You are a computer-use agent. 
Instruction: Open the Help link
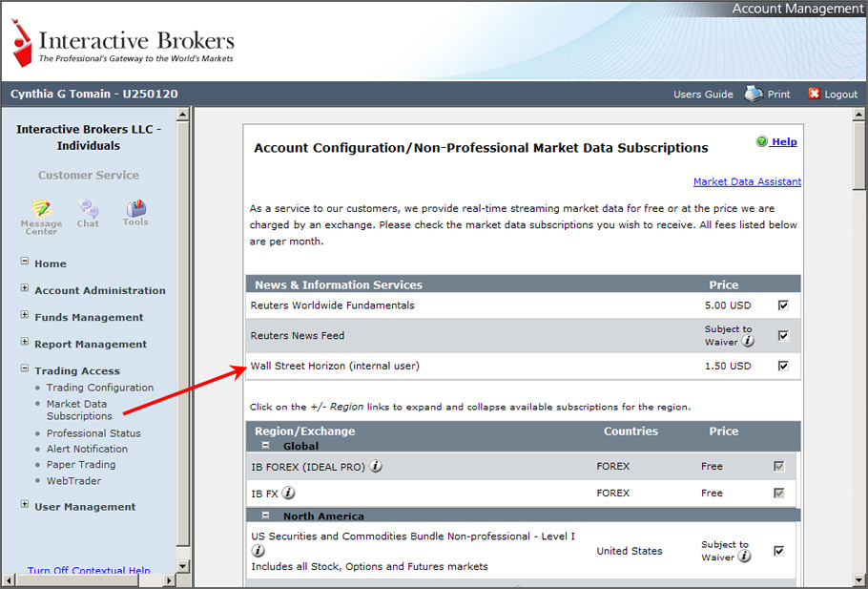(x=784, y=142)
